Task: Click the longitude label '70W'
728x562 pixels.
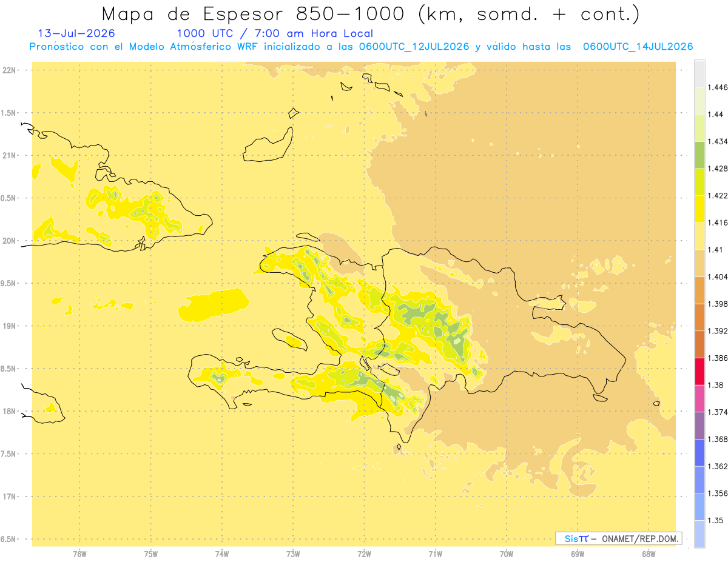Action: [507, 554]
